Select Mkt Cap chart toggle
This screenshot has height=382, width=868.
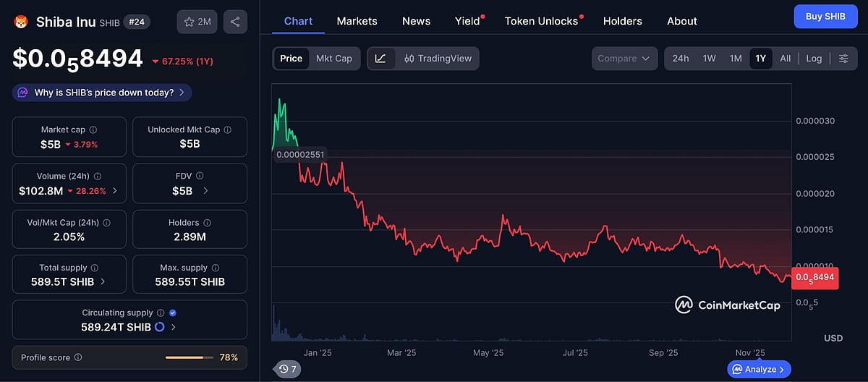[334, 59]
